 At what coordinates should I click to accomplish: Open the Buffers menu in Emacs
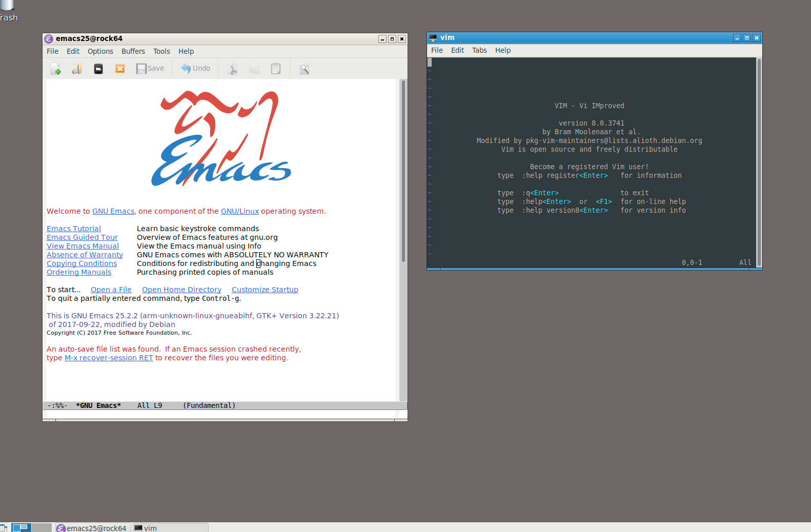(x=133, y=51)
